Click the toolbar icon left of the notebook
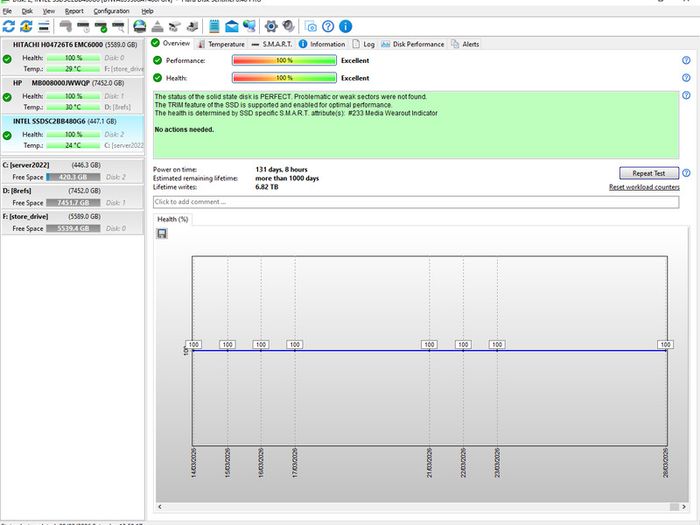Image resolution: width=700 pixels, height=525 pixels. point(192,27)
